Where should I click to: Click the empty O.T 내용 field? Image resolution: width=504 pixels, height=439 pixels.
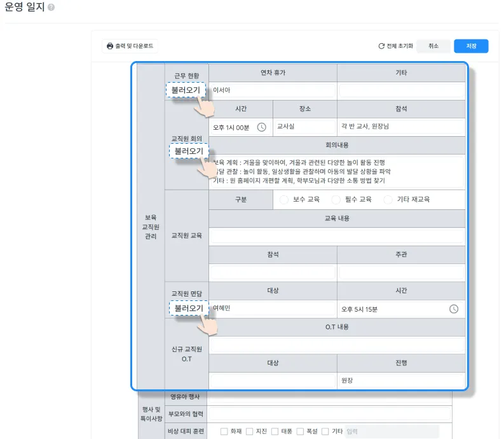click(337, 345)
